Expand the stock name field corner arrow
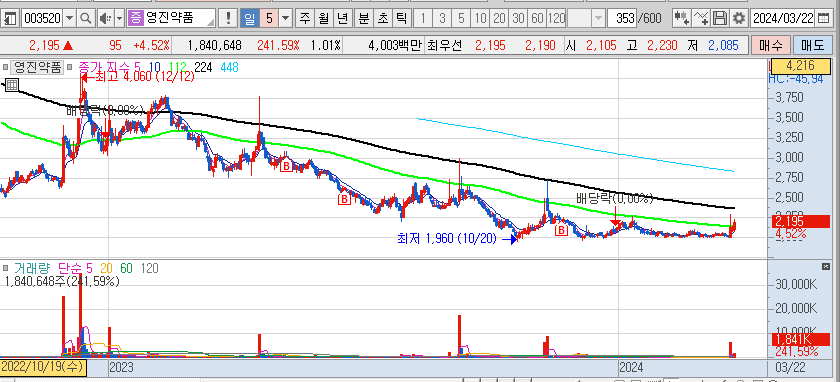 tap(212, 22)
